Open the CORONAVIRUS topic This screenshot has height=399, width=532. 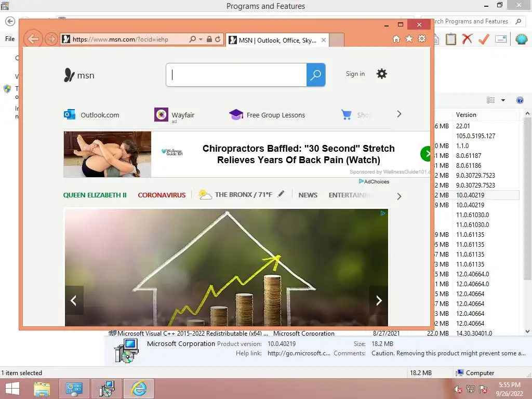(162, 195)
